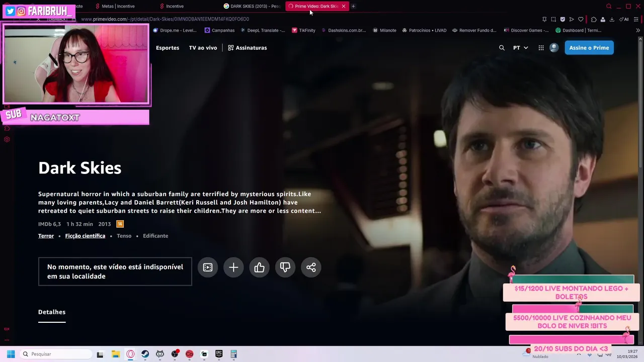Click the Pesquisar taskbar search box
This screenshot has width=644, height=362.
pyautogui.click(x=55, y=354)
